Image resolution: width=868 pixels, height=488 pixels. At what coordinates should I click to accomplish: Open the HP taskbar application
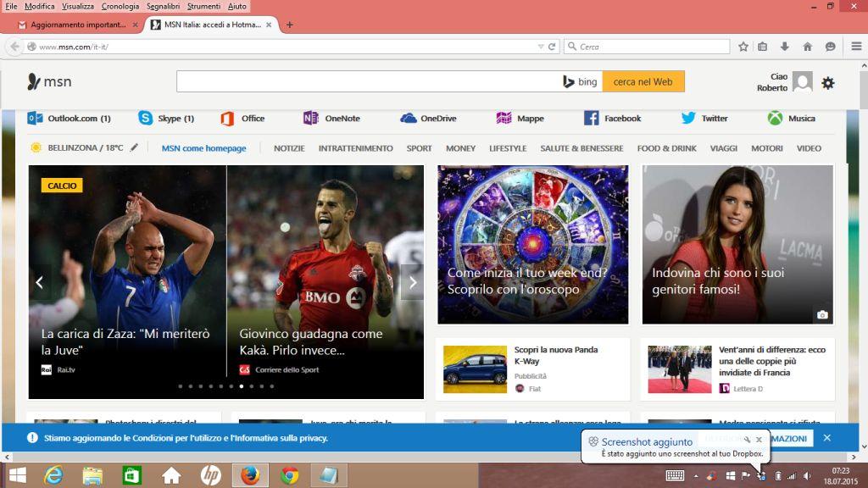pos(210,475)
